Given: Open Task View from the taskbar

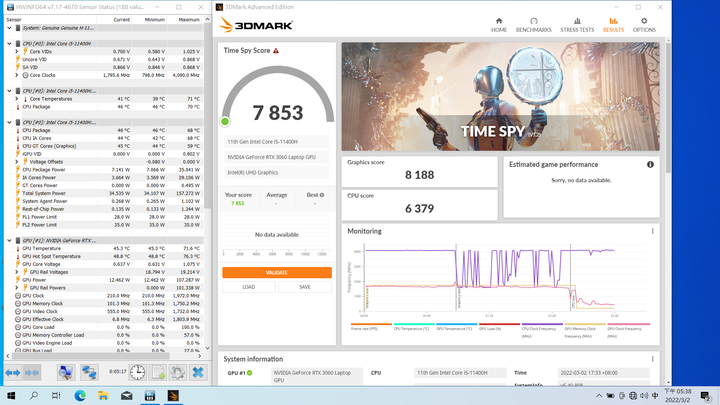Looking at the screenshot, I should 56,395.
